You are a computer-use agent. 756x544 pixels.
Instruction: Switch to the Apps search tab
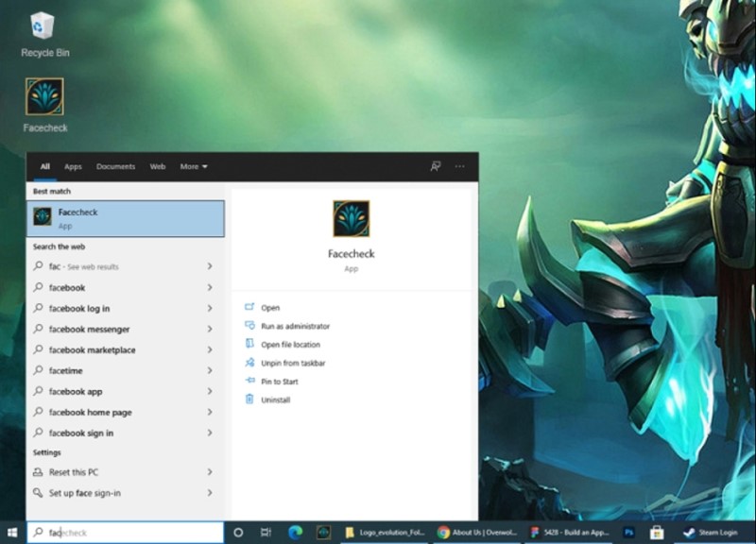coord(73,167)
